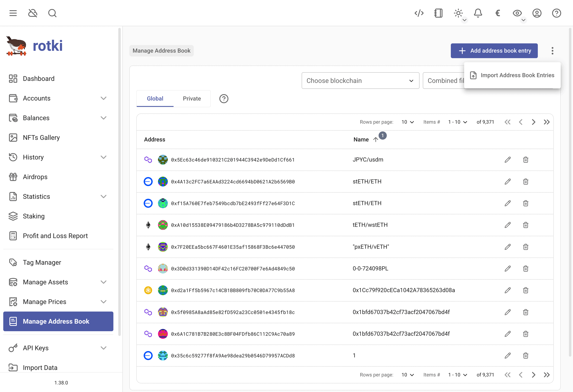
Task: Open the user account profile icon
Action: tap(537, 13)
